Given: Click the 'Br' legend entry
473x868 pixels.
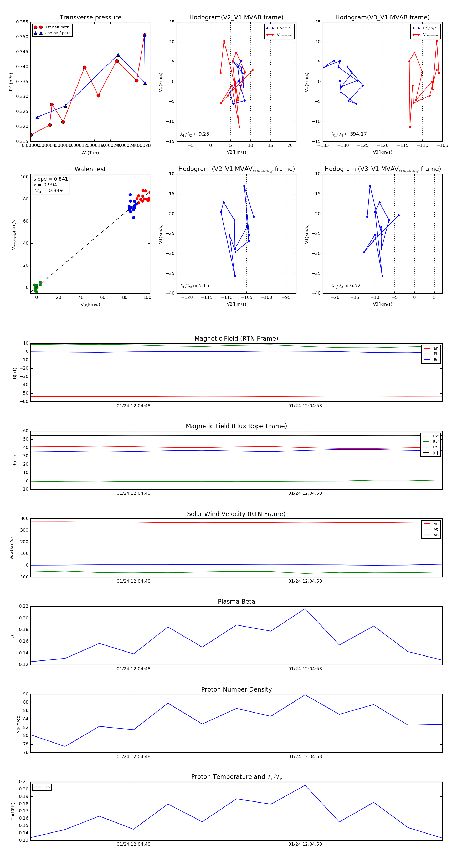Looking at the screenshot, I should coord(431,349).
